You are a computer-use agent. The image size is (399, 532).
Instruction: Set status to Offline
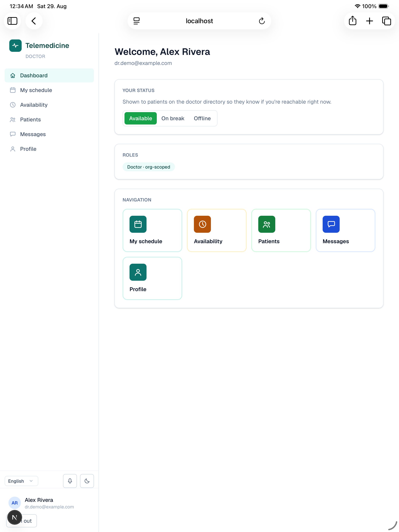pyautogui.click(x=202, y=118)
